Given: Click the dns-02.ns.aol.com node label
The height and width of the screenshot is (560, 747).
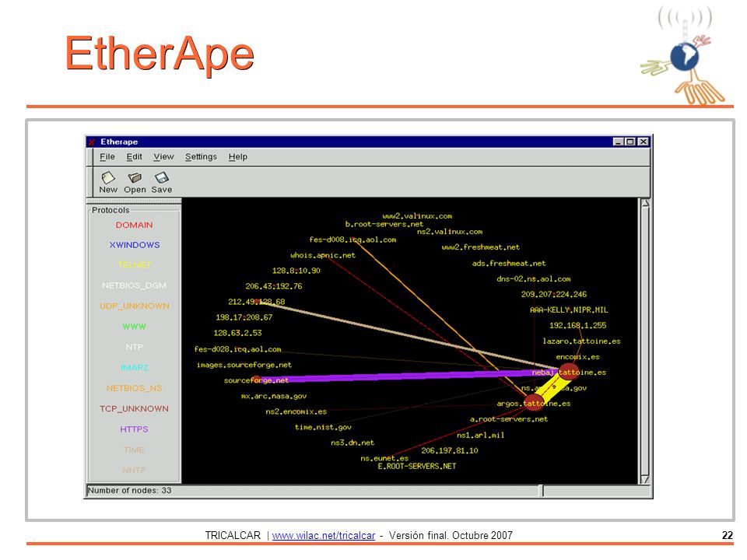Looking at the screenshot, I should pyautogui.click(x=534, y=279).
